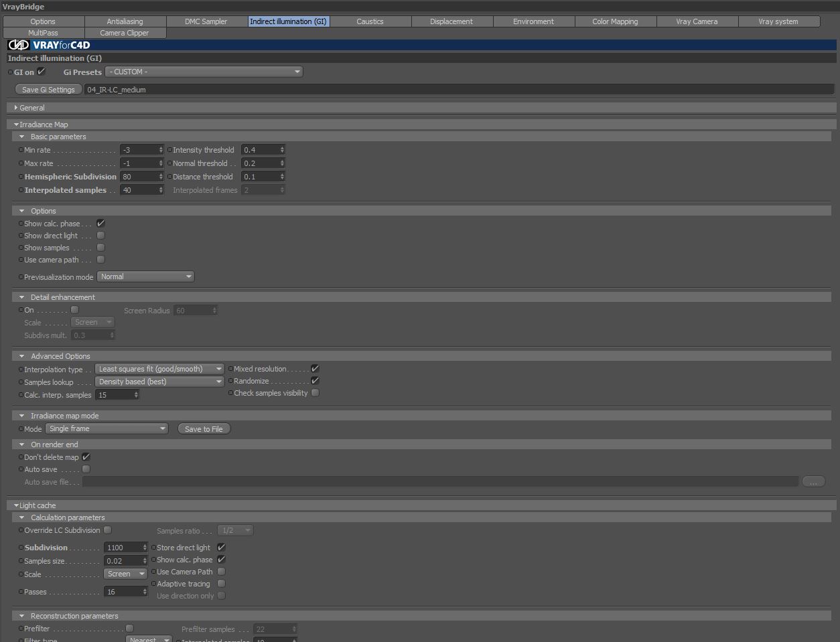This screenshot has width=840, height=642.
Task: Click the Light cache Subdivision spinner arrows
Action: (145, 548)
